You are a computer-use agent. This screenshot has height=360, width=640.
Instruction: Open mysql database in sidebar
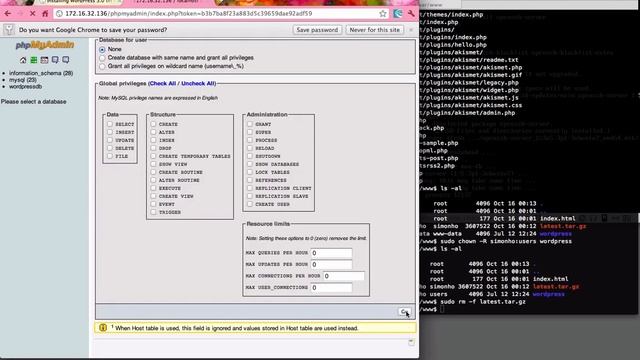coord(23,80)
